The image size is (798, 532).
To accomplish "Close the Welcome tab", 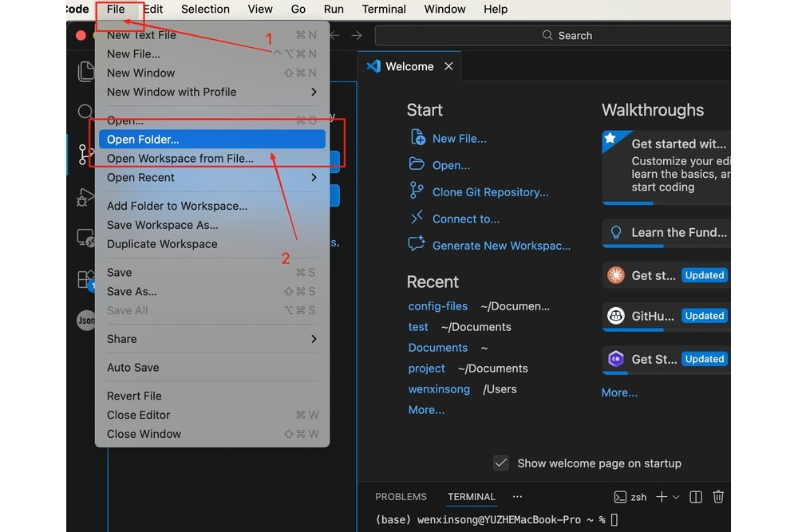I will 448,66.
